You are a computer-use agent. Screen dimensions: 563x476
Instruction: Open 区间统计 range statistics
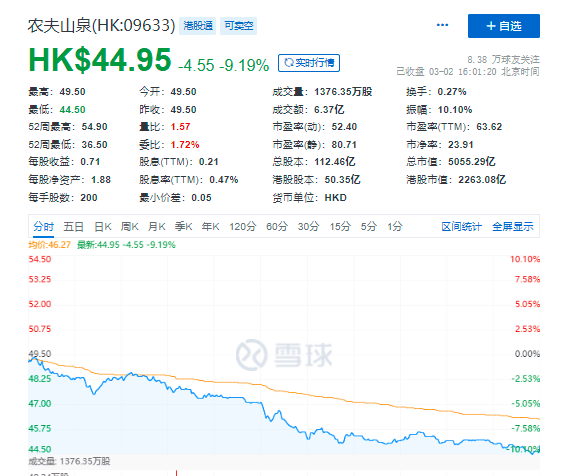tap(461, 227)
